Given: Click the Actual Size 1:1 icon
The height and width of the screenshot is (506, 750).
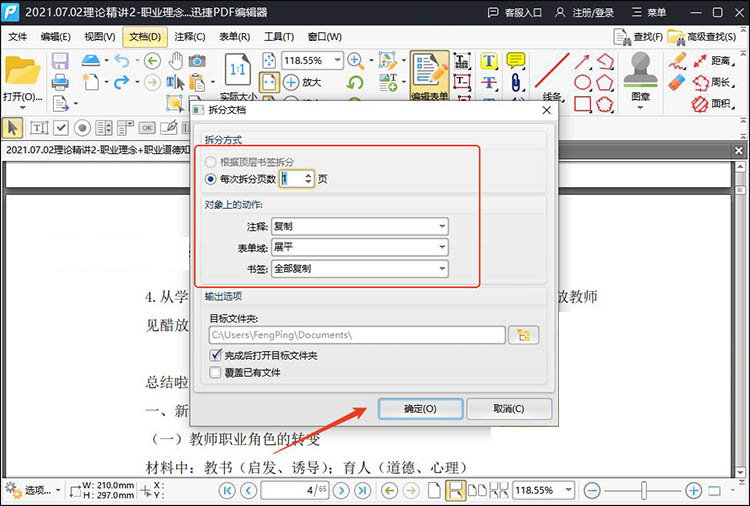Looking at the screenshot, I should point(238,70).
